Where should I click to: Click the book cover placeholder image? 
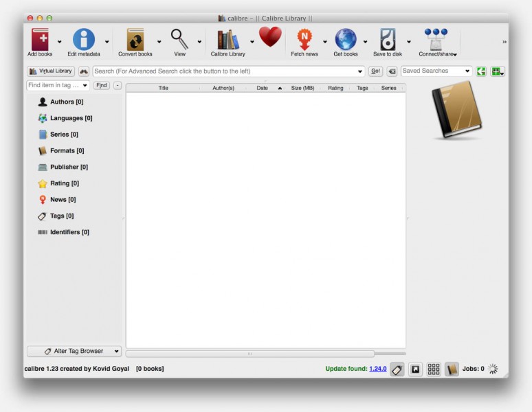click(x=456, y=110)
